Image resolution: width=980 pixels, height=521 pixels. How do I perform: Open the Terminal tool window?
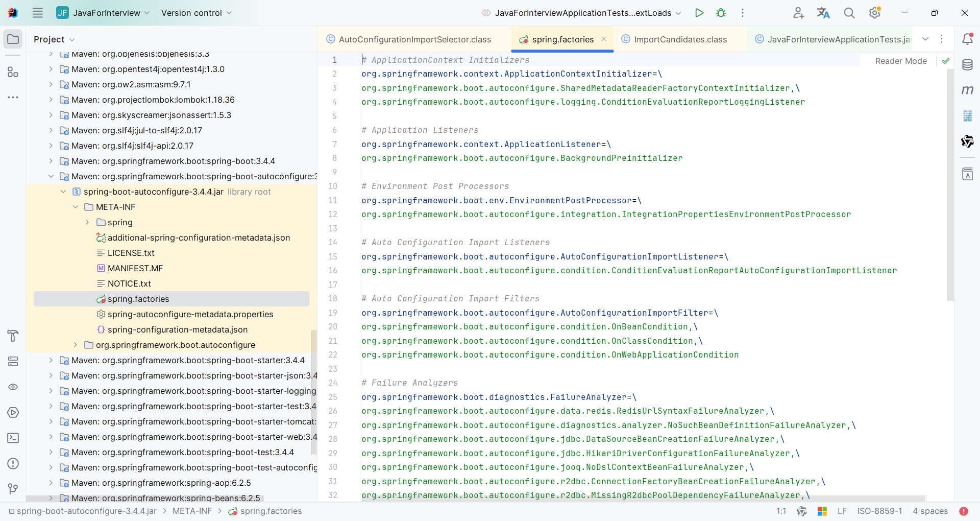tap(13, 438)
